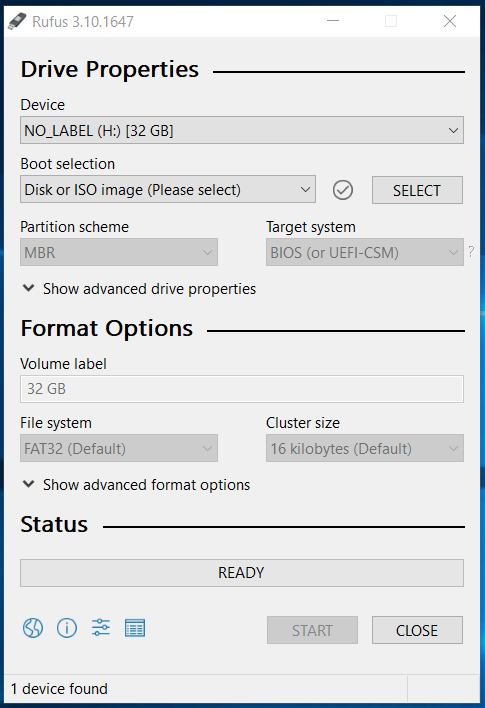485x708 pixels.
Task: Click the Drive Properties heading
Action: 110,70
